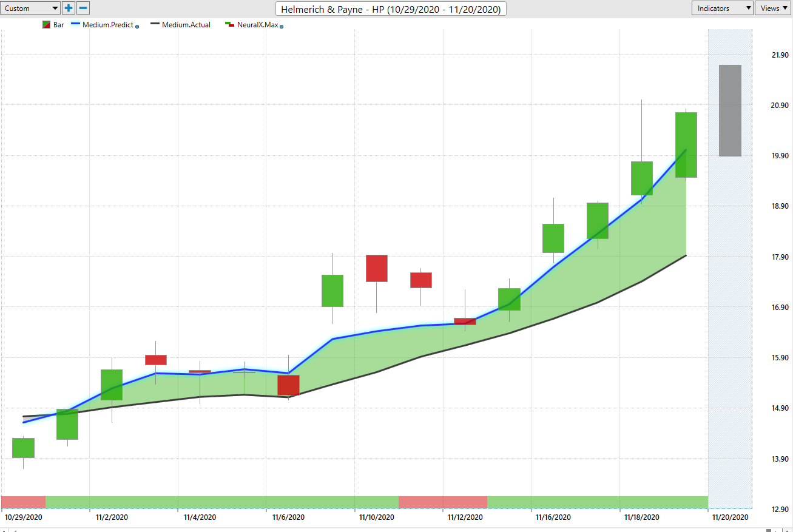Click the gray forecast range bar
Viewport: 793px width, 532px height.
point(730,110)
